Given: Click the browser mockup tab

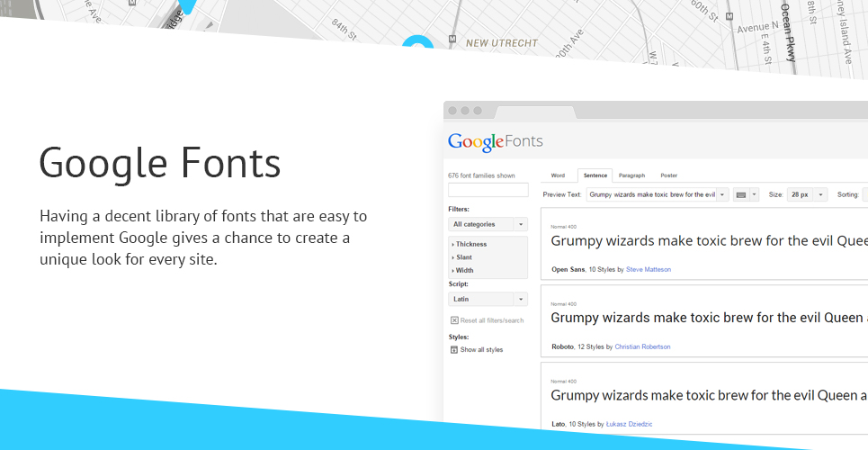Looking at the screenshot, I should (535, 112).
